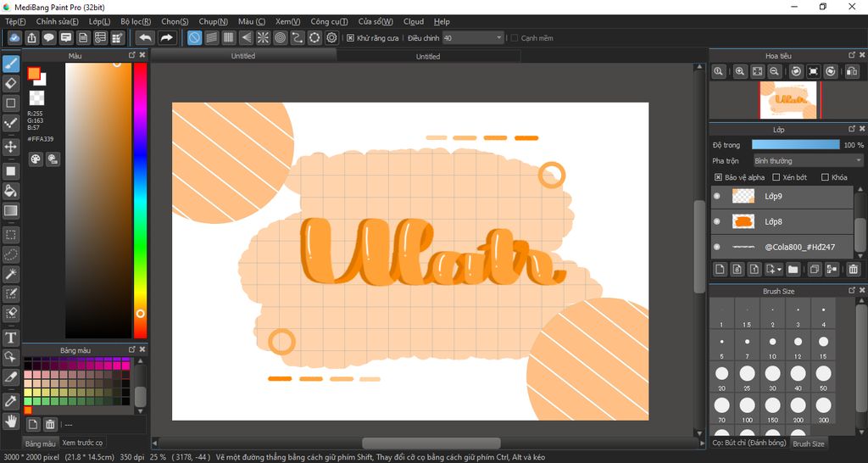Duplicate the current layer
The width and height of the screenshot is (868, 463).
pyautogui.click(x=815, y=270)
